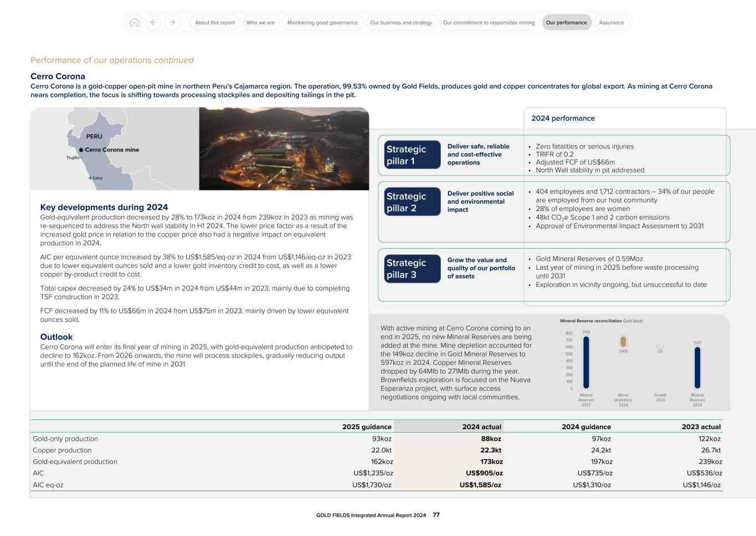Click the Mineral Reserves 2023 bar in chart

(x=585, y=363)
